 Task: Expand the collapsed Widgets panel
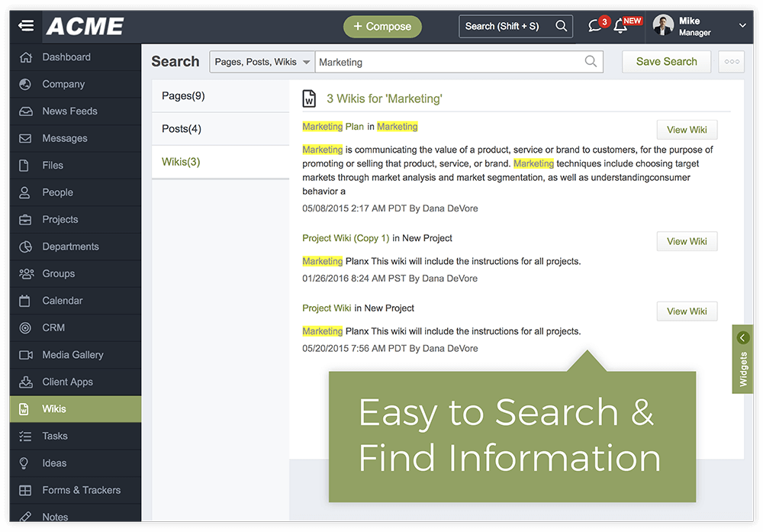742,358
